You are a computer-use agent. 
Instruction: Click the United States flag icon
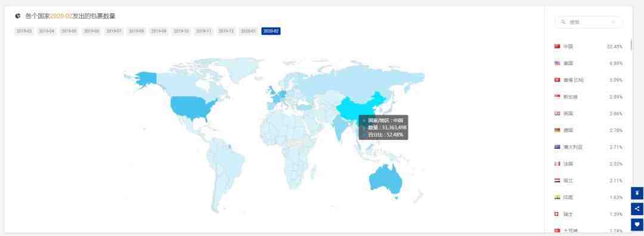[558, 63]
